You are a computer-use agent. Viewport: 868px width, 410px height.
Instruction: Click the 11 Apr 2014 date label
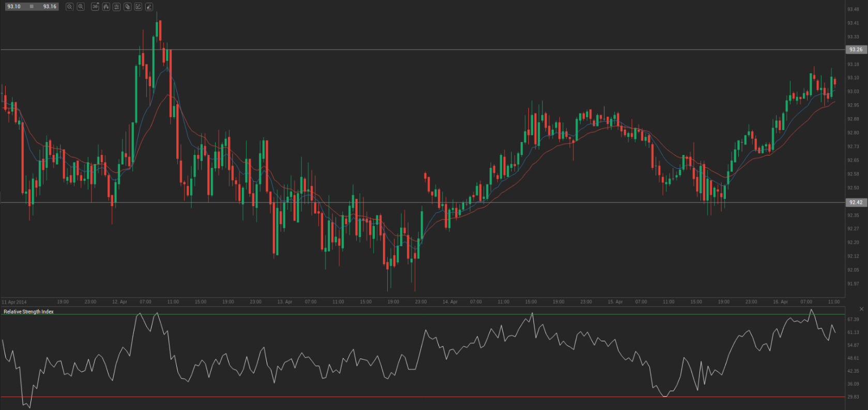tap(14, 302)
